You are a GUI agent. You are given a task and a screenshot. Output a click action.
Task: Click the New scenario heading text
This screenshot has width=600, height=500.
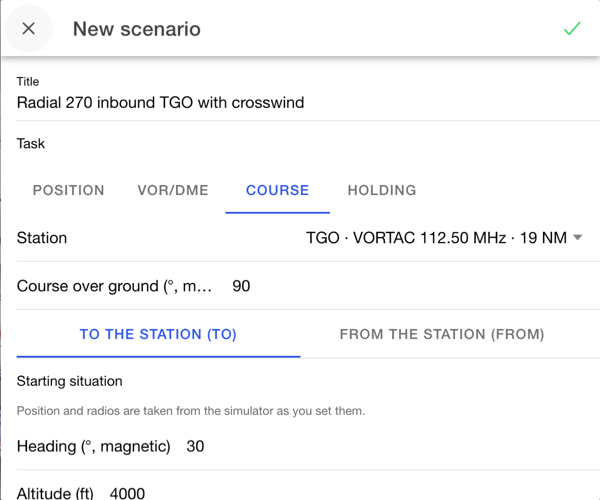coord(137,29)
